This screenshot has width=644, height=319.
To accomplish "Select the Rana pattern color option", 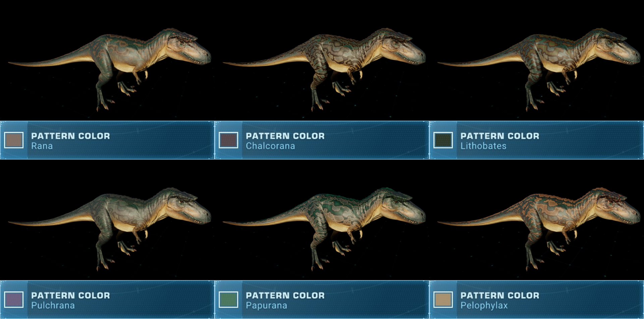I will (x=107, y=140).
